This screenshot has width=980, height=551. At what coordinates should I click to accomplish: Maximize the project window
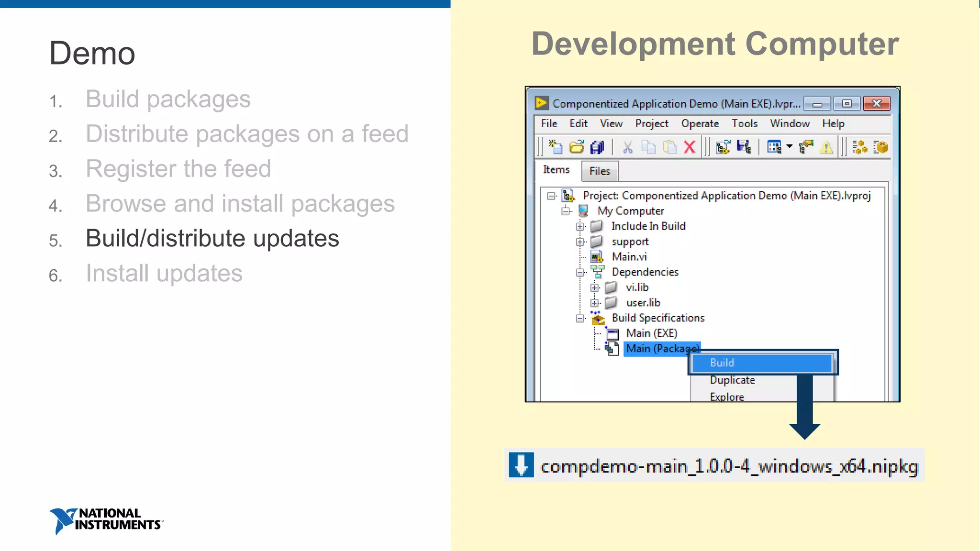[x=846, y=104]
